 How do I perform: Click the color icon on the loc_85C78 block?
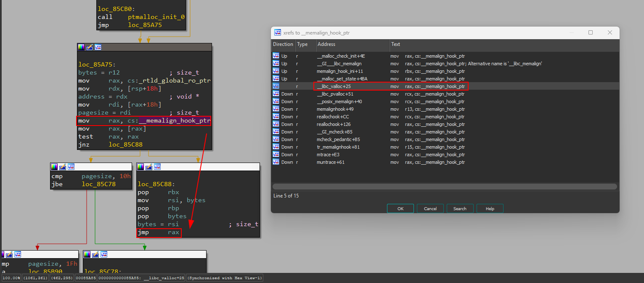coord(87,254)
